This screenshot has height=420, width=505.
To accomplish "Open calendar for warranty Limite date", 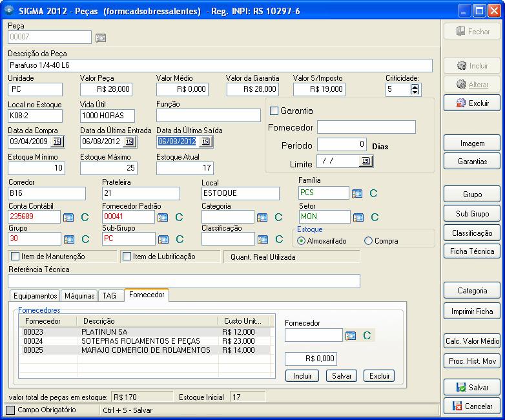I will [366, 161].
